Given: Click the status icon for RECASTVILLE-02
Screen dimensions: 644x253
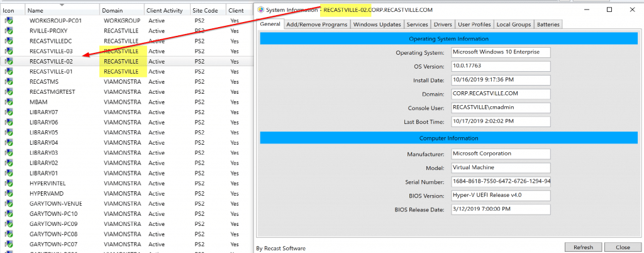Looking at the screenshot, I should (9, 62).
